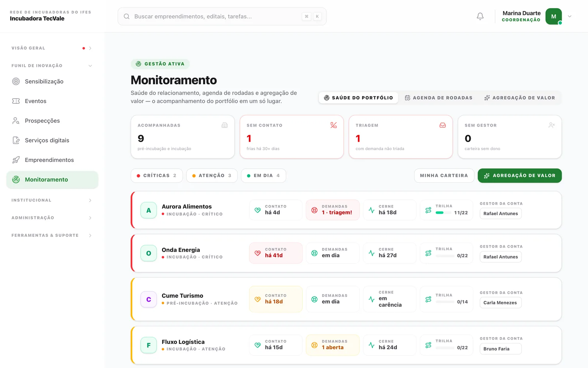This screenshot has width=588, height=368.
Task: Open Serviços digitais in the sidebar
Action: point(52,140)
